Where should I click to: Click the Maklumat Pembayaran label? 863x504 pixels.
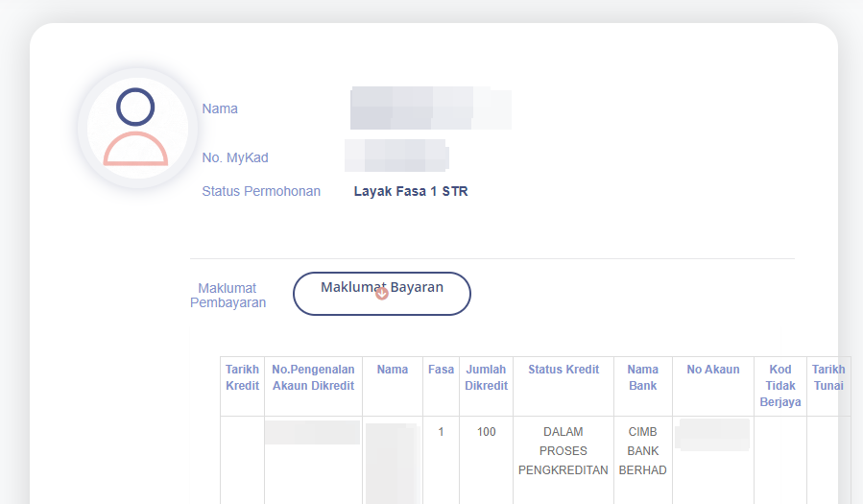tap(228, 296)
